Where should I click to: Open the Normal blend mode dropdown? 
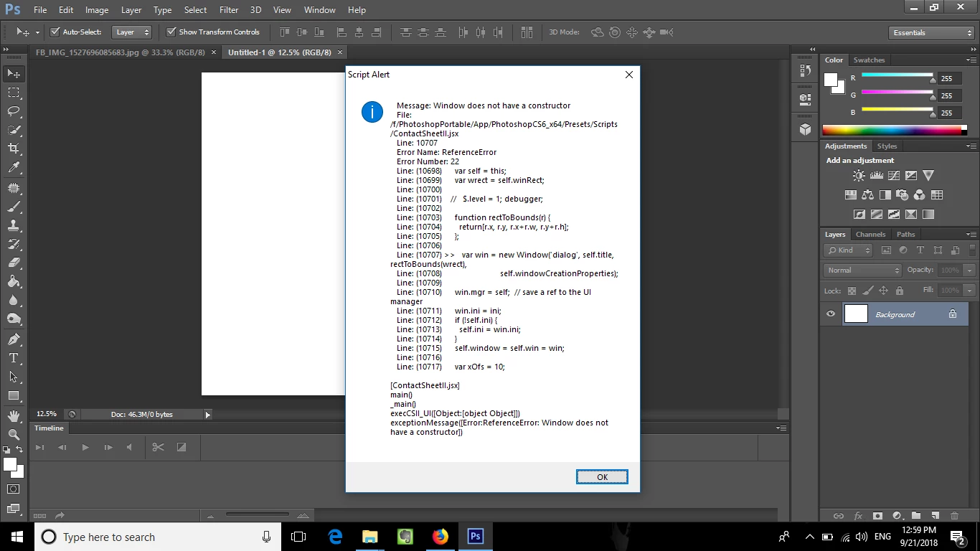[x=862, y=270]
